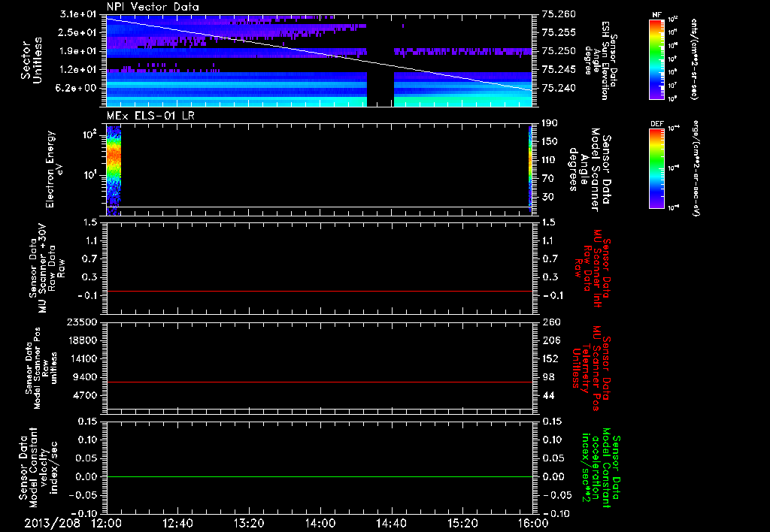The width and height of the screenshot is (770, 532).
Task: Click the 15:20 time tick label
Action: pos(462,523)
